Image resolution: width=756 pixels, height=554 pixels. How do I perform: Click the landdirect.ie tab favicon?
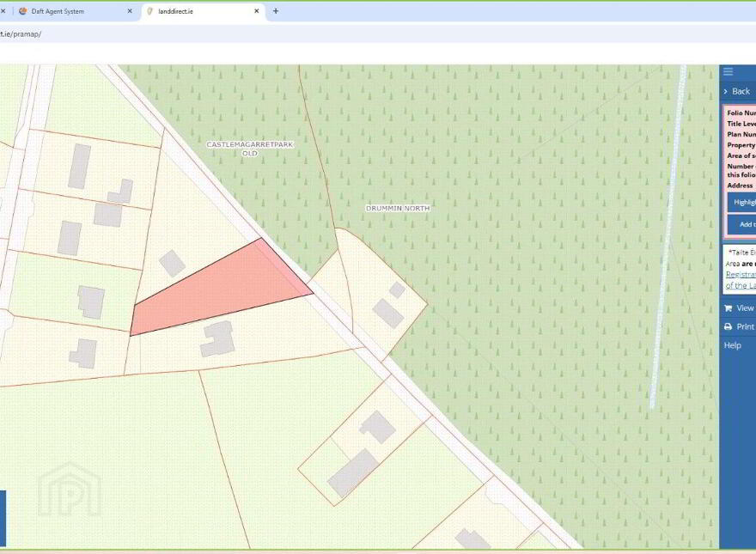click(x=149, y=11)
